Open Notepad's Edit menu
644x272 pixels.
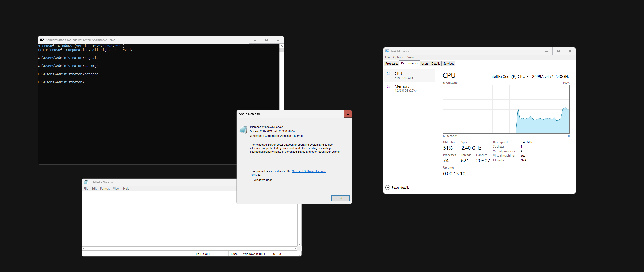point(94,189)
